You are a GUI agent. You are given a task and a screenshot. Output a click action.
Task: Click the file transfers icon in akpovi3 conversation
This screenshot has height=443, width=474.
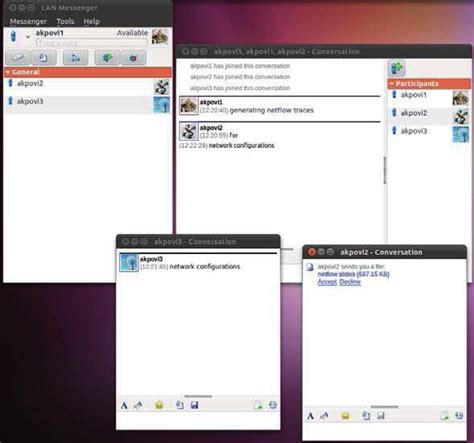(258, 405)
